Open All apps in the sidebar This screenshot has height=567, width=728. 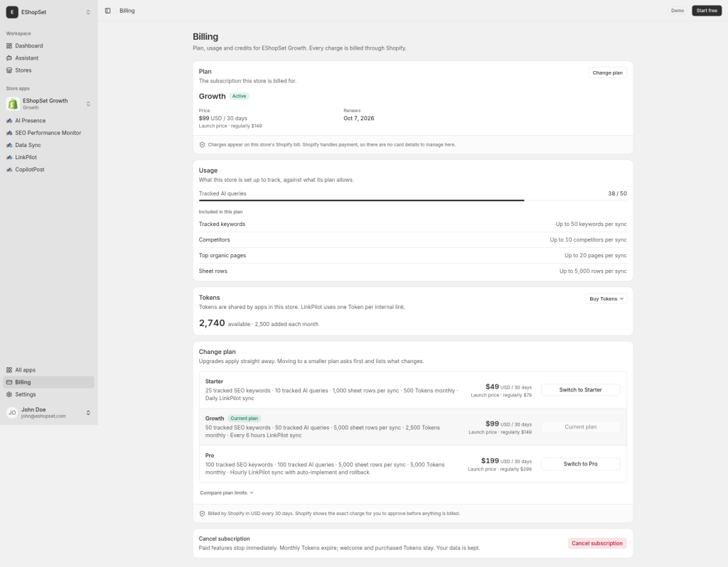point(49,370)
